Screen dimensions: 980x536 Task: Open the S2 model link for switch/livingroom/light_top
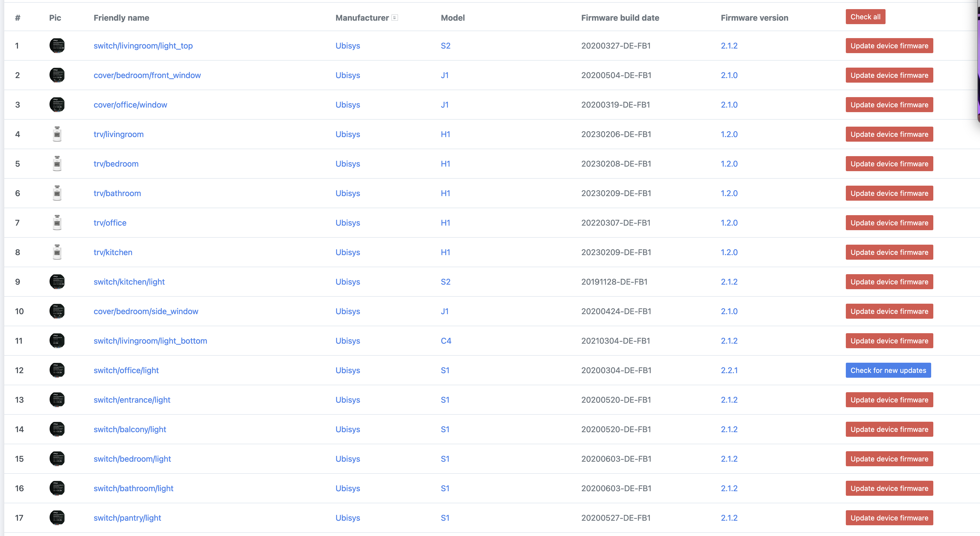[x=445, y=45]
